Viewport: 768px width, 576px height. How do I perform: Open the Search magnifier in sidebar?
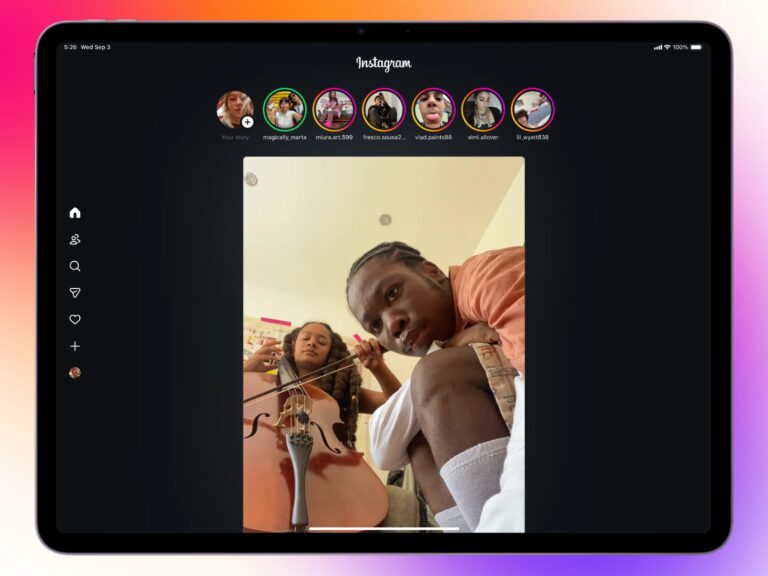pos(75,266)
